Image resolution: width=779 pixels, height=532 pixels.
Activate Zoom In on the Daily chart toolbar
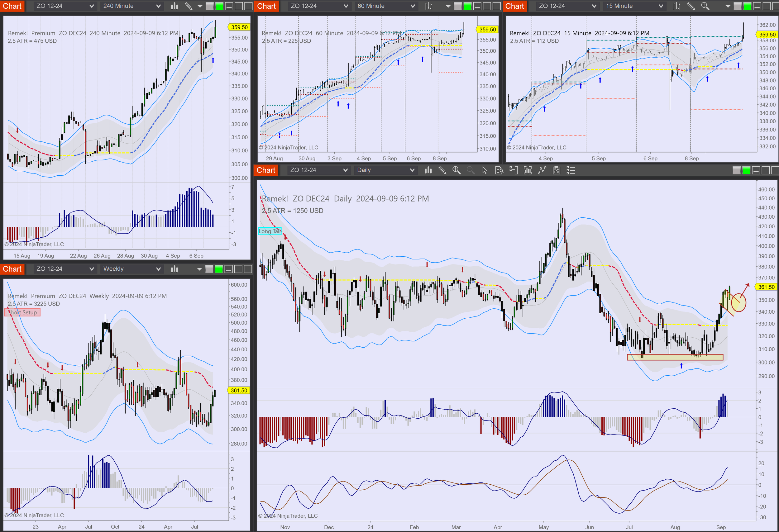tap(456, 170)
